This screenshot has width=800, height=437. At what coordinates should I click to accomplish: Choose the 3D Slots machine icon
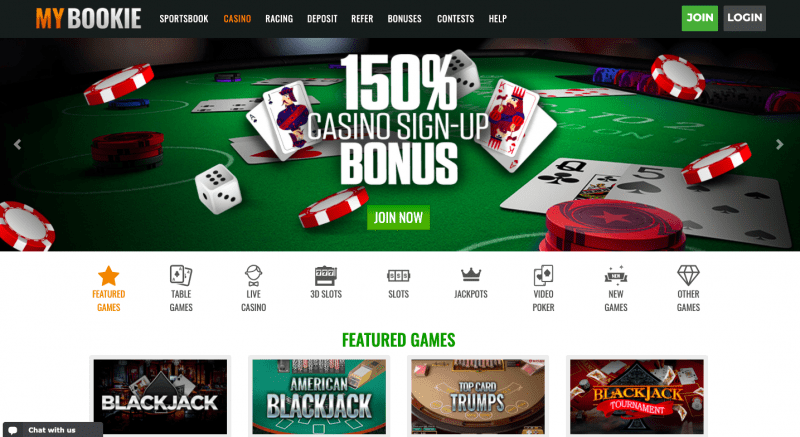pos(326,276)
